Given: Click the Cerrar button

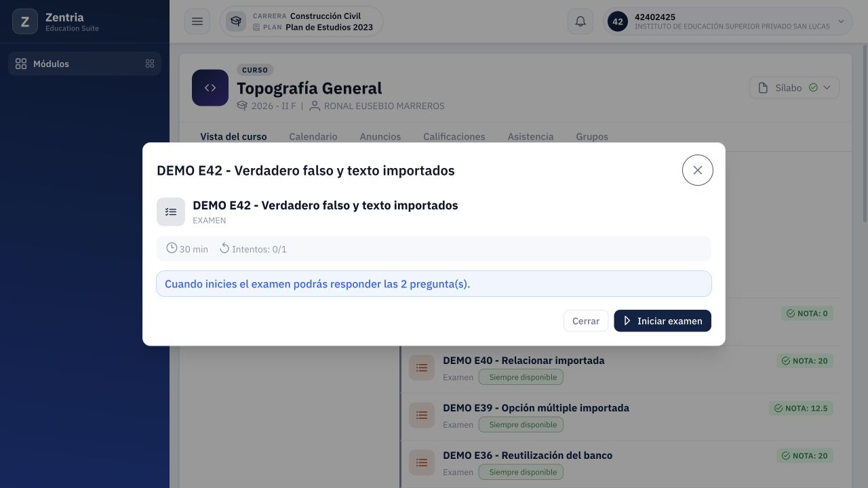Looking at the screenshot, I should pyautogui.click(x=586, y=321).
